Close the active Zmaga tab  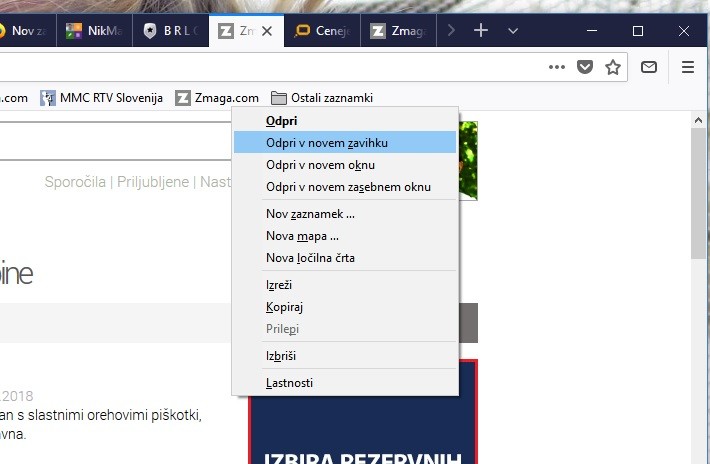click(x=266, y=31)
